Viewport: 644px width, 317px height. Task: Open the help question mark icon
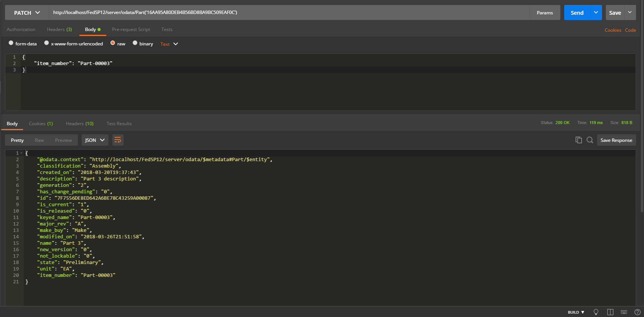pos(637,312)
